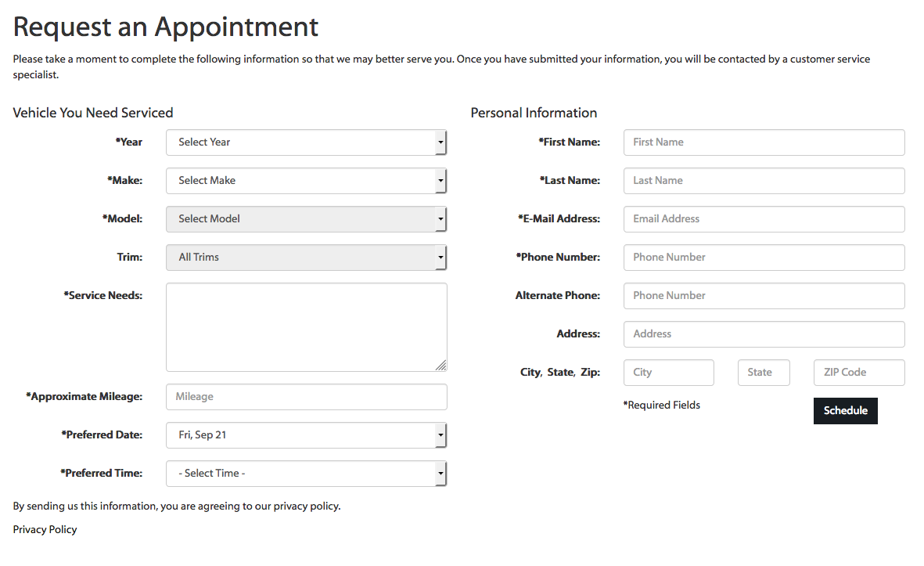Choose a time in Preferred Time dropdown
Image resolution: width=924 pixels, height=566 pixels.
[306, 474]
